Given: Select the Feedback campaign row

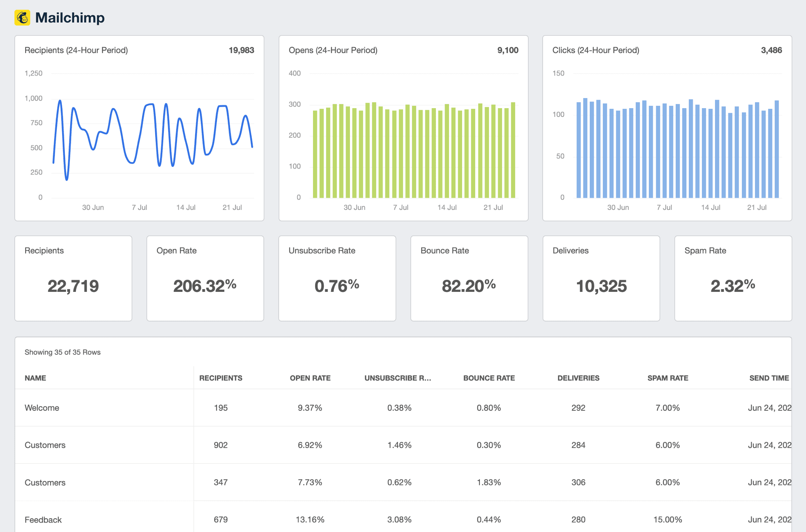Looking at the screenshot, I should tap(43, 520).
